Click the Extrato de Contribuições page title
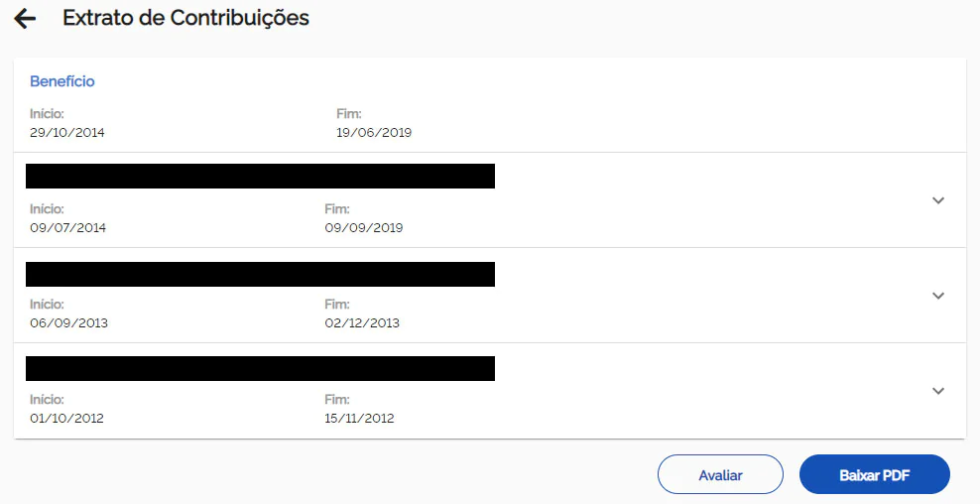Screen dimensions: 980x504 coord(185,18)
